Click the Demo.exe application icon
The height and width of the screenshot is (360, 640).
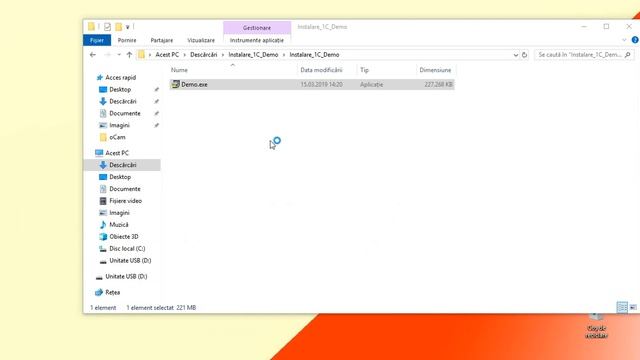click(176, 84)
